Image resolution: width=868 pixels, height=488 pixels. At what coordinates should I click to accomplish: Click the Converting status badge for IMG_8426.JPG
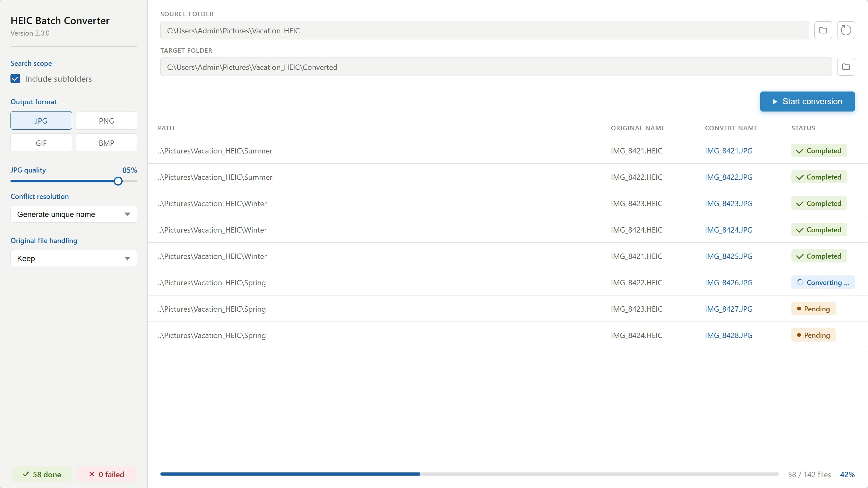coord(823,282)
